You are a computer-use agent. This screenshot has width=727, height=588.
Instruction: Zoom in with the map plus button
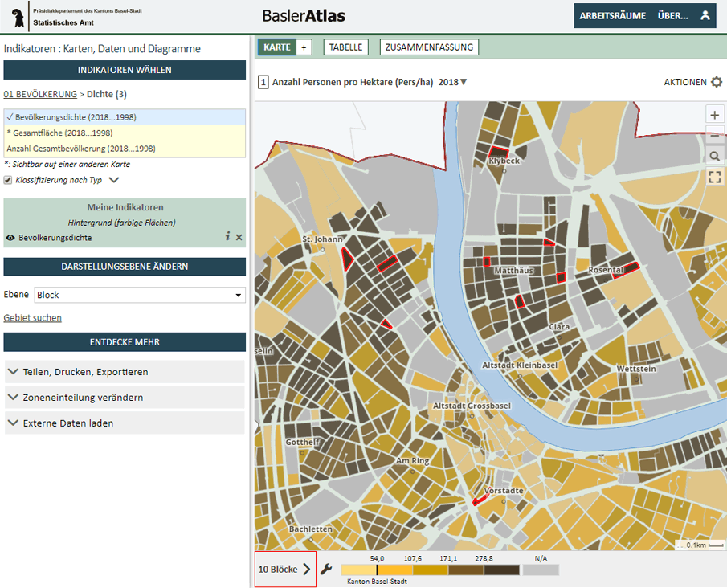coord(714,115)
